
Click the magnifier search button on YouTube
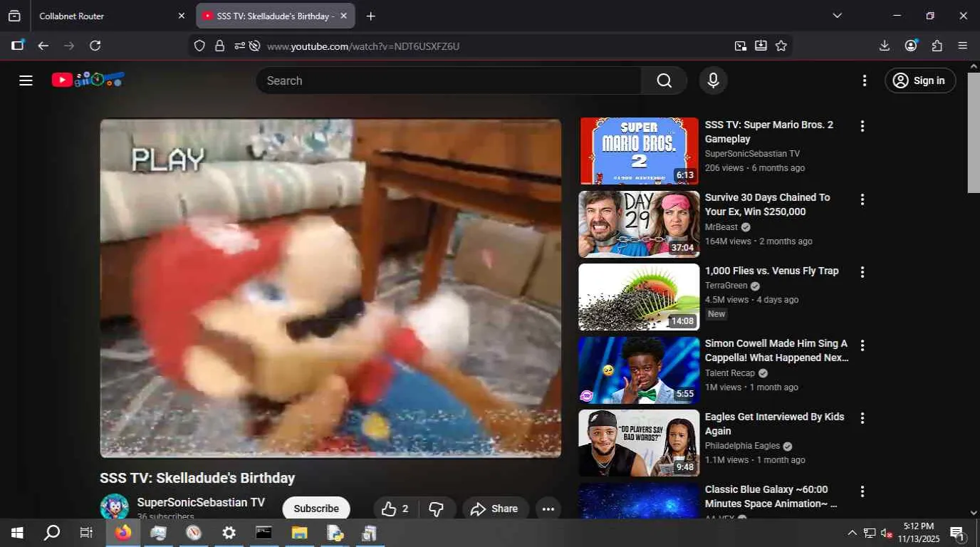(664, 80)
